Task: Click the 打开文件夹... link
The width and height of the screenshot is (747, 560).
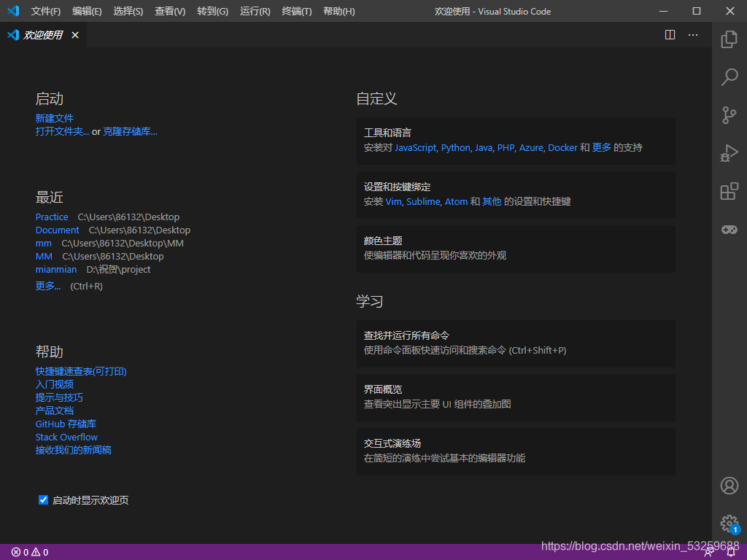Action: coord(62,131)
